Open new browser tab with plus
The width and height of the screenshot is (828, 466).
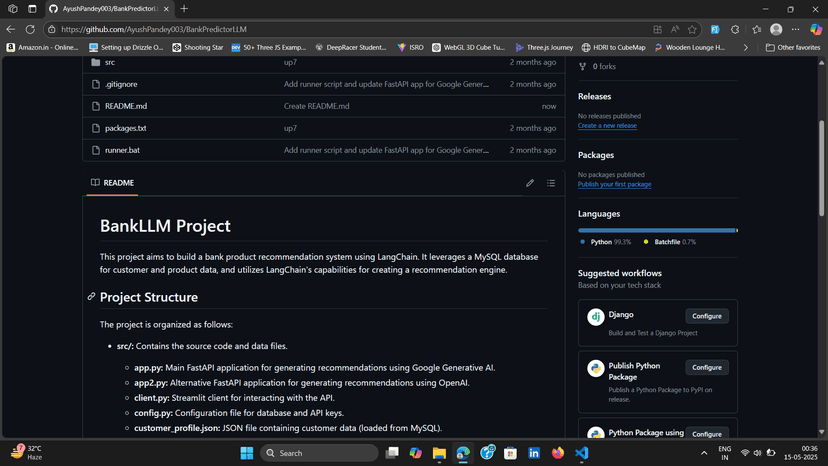tap(184, 8)
